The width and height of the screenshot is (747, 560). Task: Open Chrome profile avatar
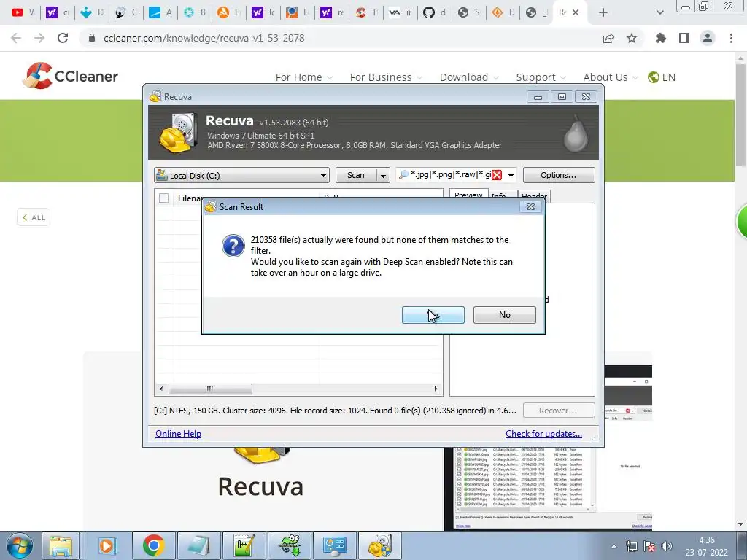click(708, 38)
